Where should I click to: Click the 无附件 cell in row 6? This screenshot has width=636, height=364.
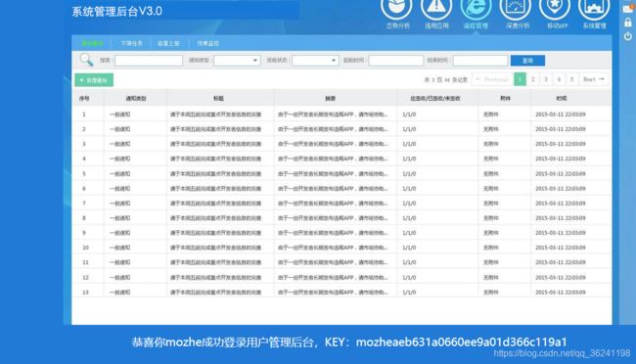(x=491, y=189)
